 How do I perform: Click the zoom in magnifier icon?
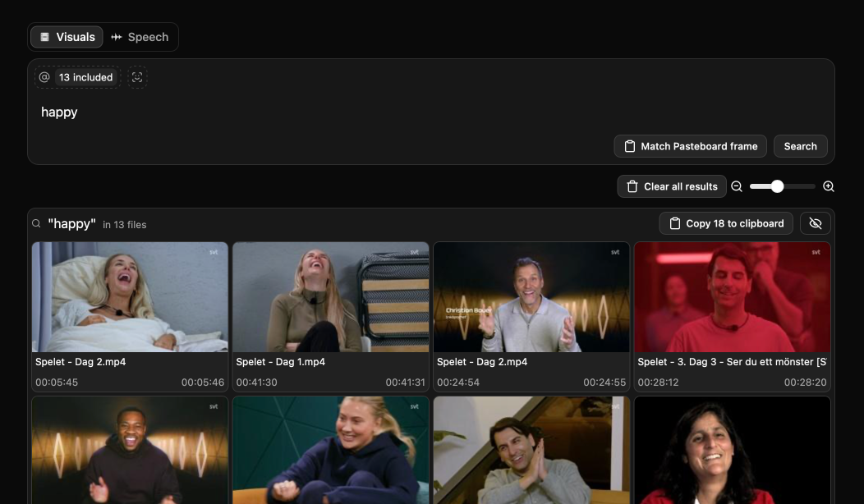pyautogui.click(x=829, y=186)
